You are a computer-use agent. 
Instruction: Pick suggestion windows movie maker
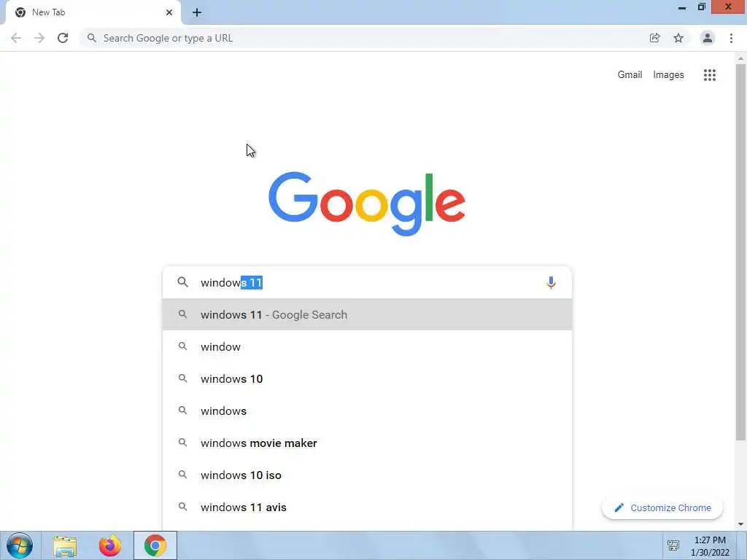pyautogui.click(x=367, y=443)
